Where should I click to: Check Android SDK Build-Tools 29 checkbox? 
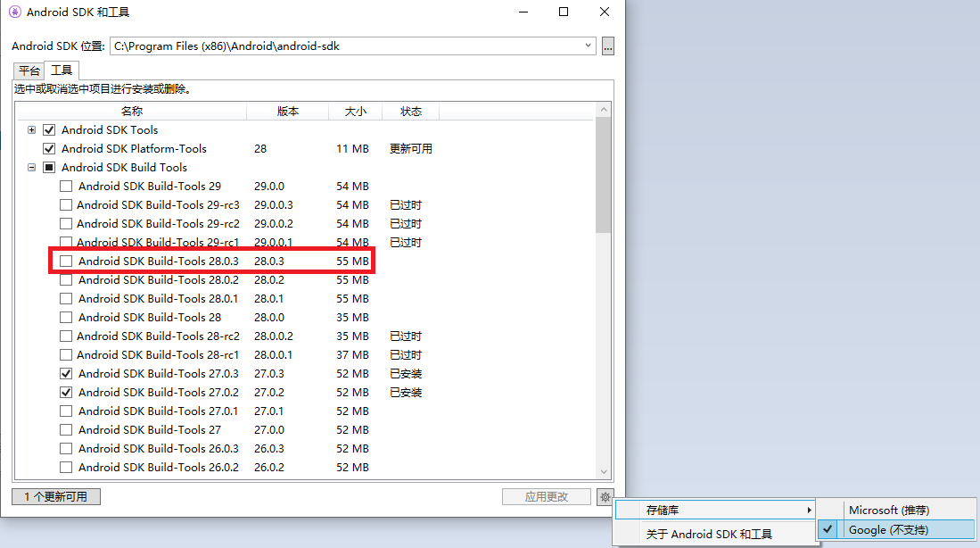coord(66,187)
